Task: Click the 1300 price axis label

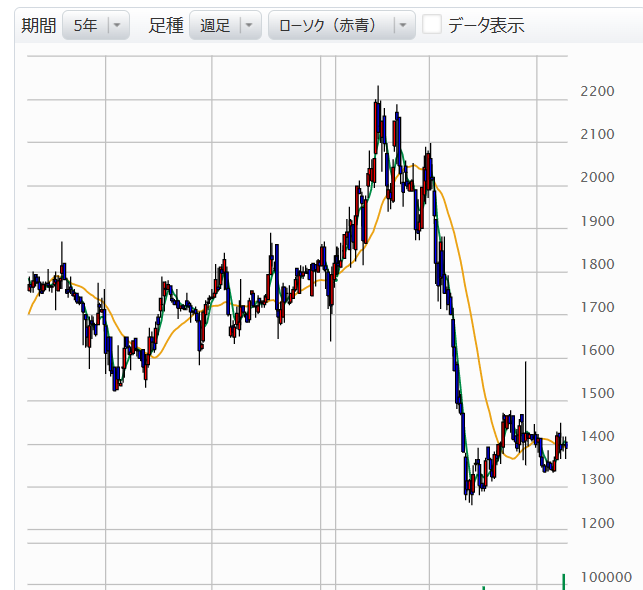Action: (x=597, y=479)
